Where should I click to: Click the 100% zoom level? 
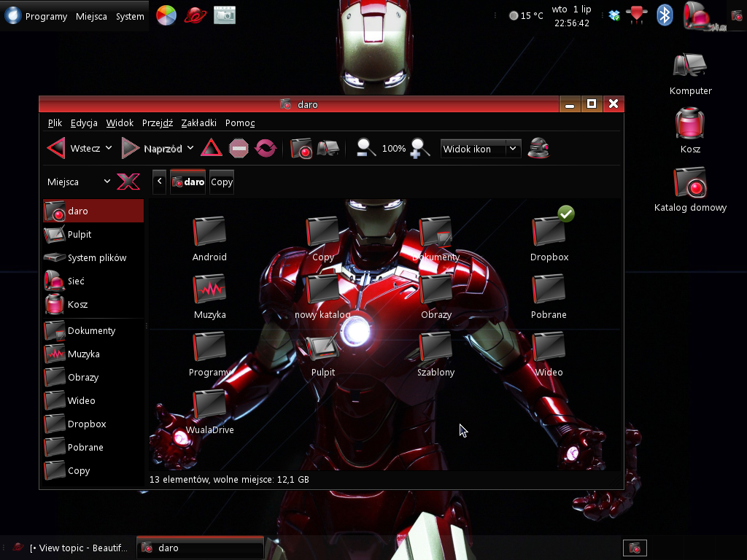tap(393, 149)
